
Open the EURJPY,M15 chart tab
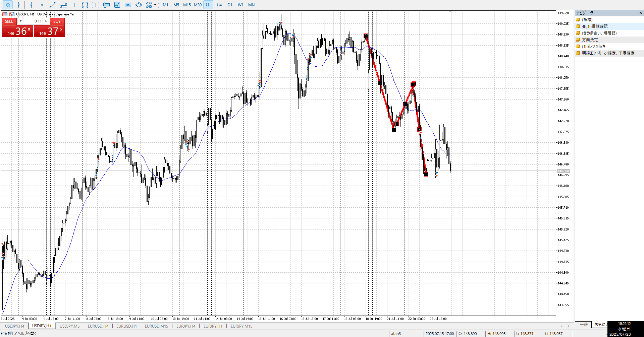241,326
